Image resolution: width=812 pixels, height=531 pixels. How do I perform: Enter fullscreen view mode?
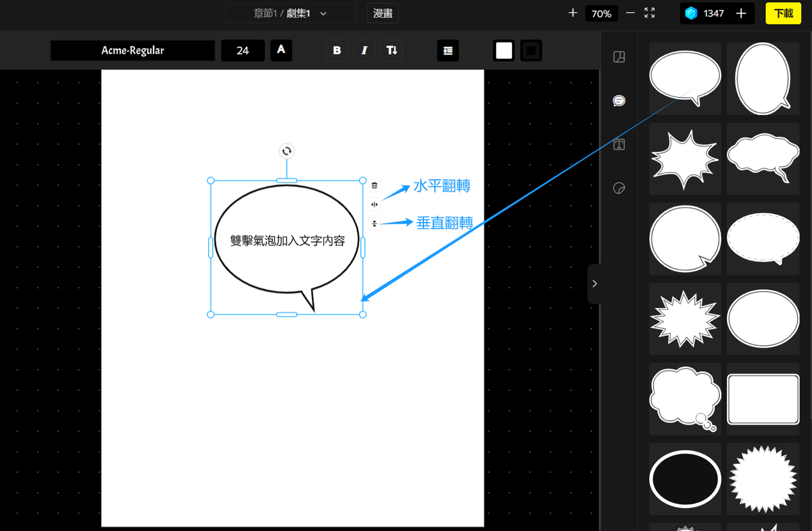point(650,13)
